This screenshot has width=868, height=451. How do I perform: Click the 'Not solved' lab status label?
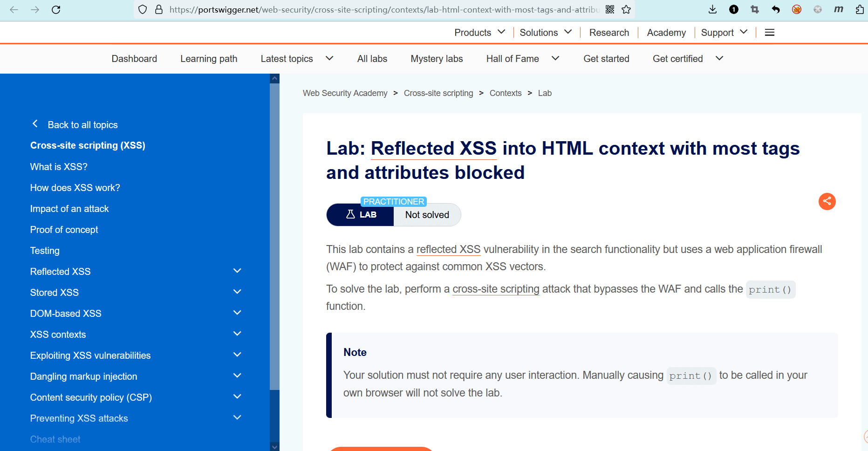click(x=427, y=215)
